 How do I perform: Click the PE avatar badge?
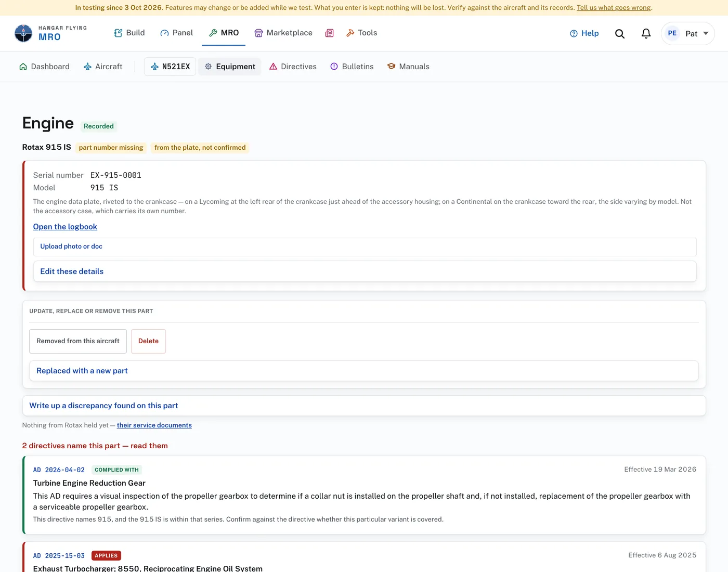point(672,33)
